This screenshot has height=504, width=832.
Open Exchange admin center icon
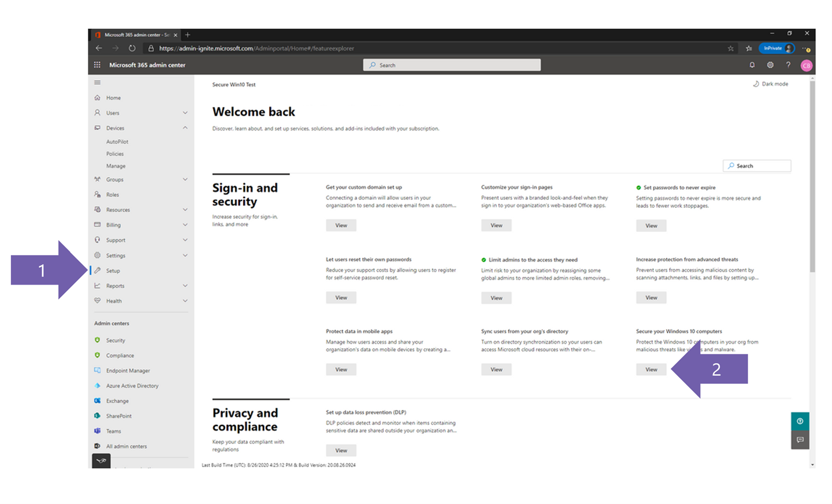[x=97, y=401]
